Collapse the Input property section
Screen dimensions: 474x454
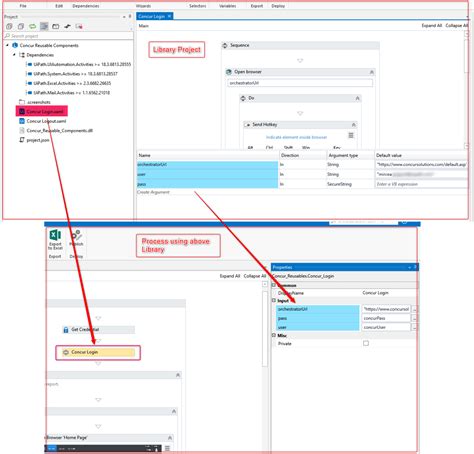point(274,300)
